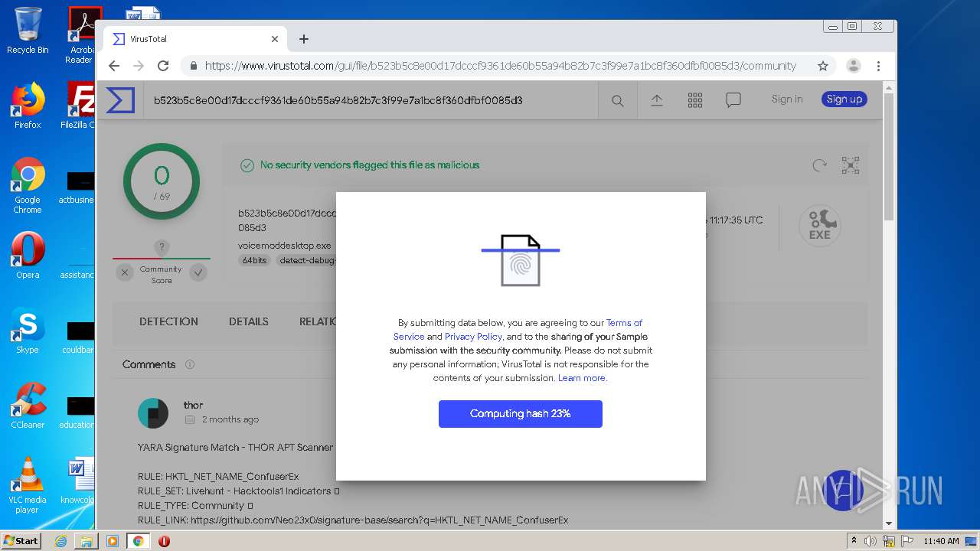Open Chrome three-dot menu
This screenshot has width=980, height=551.
click(x=879, y=66)
